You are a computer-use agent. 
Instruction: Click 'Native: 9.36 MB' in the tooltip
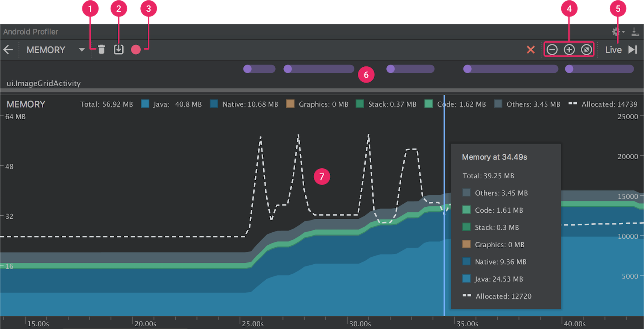pos(501,262)
